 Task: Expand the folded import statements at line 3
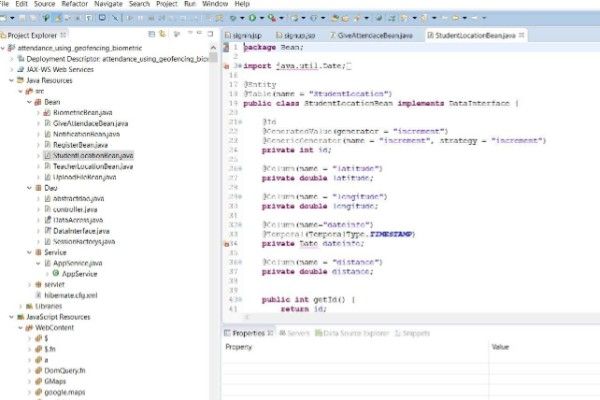click(x=238, y=66)
